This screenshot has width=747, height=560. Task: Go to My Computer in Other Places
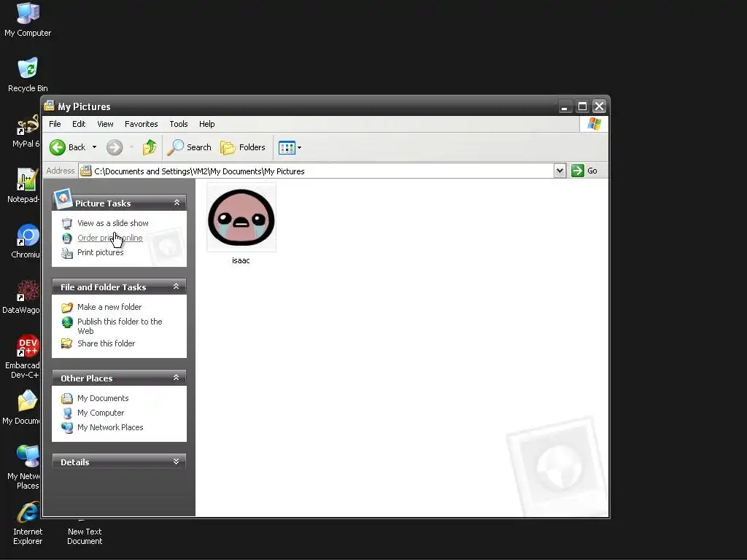pyautogui.click(x=101, y=413)
